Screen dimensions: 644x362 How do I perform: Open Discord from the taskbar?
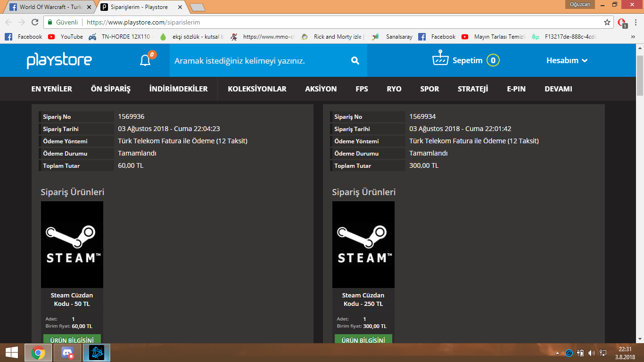pos(67,353)
